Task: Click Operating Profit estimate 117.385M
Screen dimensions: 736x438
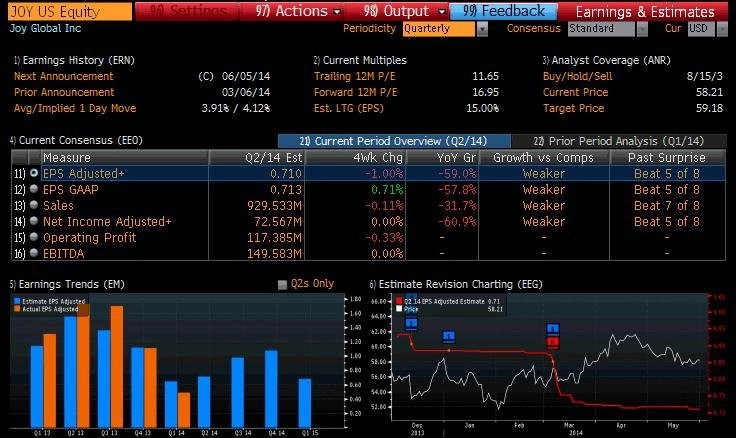Action: click(275, 238)
